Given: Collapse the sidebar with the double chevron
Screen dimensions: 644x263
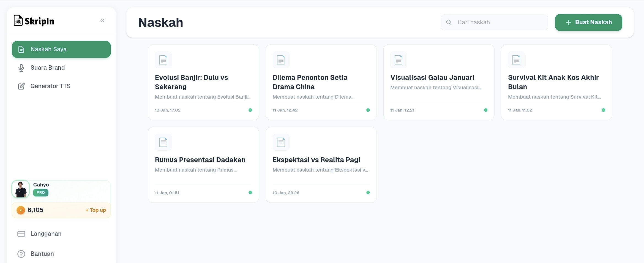Looking at the screenshot, I should 103,20.
